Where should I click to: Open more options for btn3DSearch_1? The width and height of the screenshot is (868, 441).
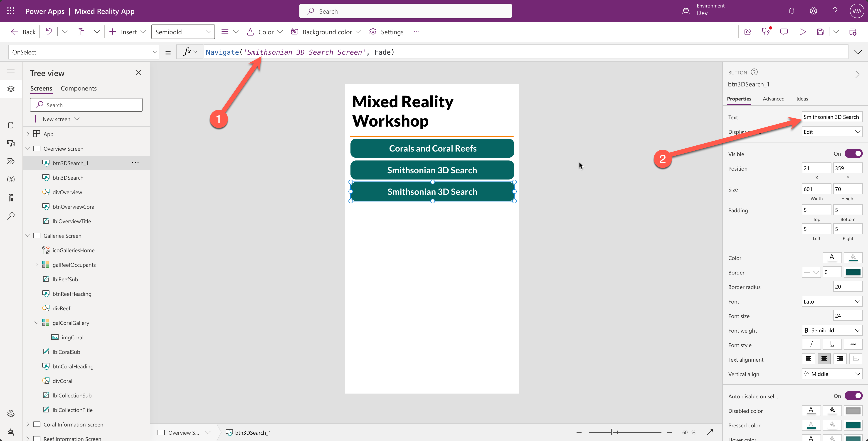pyautogui.click(x=135, y=163)
